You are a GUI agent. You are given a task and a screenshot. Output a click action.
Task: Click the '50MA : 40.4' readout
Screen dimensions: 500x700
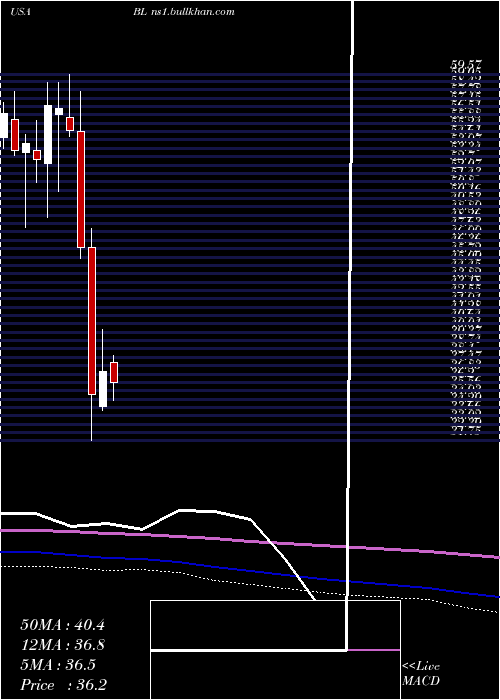62,625
